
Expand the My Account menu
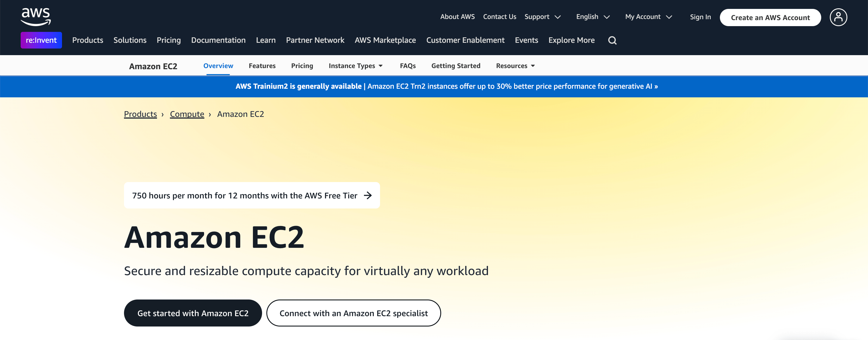click(x=649, y=17)
